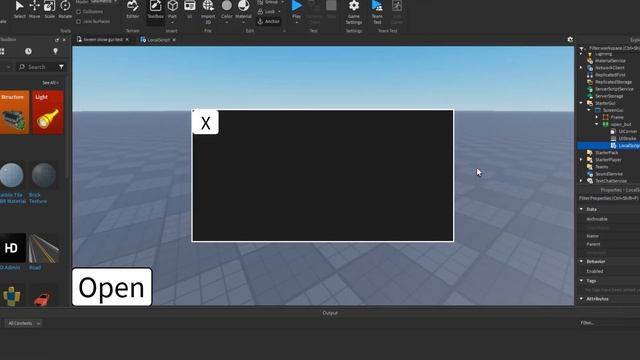The height and width of the screenshot is (360, 640).
Task: Open the Toolbox recent clock icon
Action: pos(28,51)
